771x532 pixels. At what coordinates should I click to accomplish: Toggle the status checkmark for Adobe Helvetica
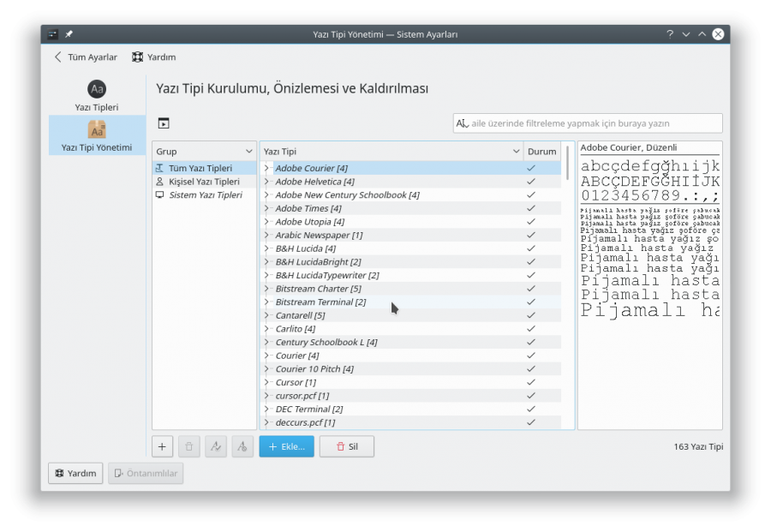click(x=531, y=182)
